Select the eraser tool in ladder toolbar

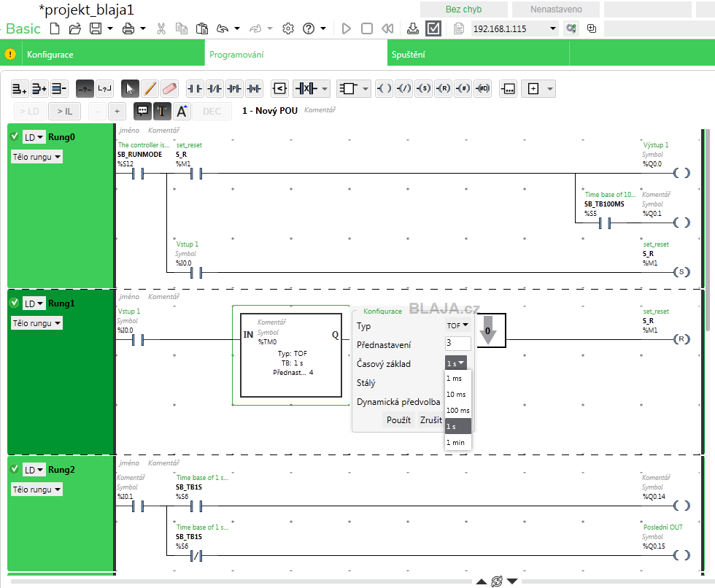[x=169, y=88]
